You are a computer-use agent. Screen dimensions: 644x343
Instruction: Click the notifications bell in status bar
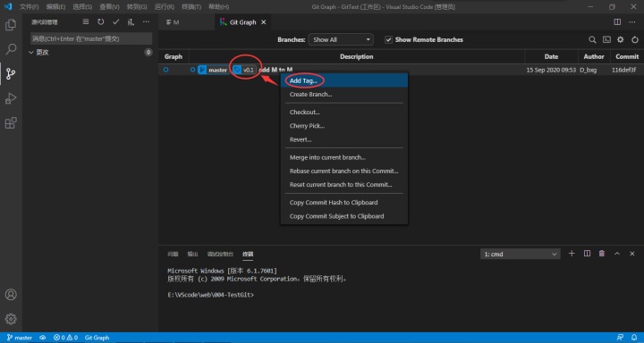pyautogui.click(x=634, y=338)
